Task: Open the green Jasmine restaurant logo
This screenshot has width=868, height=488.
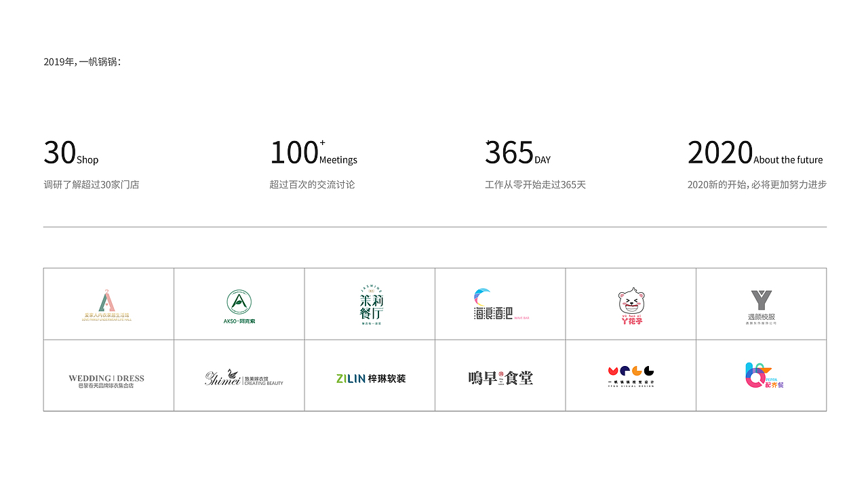Action: tap(371, 306)
